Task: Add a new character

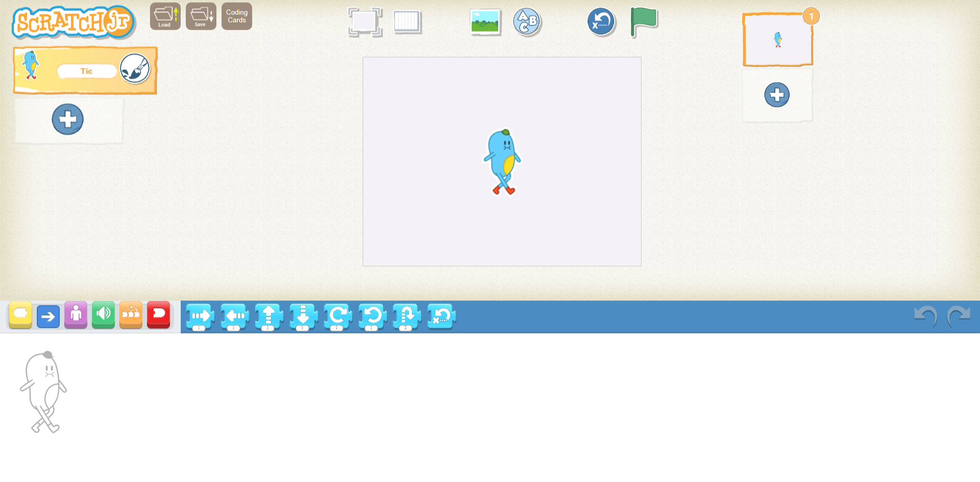Action: pos(68,119)
